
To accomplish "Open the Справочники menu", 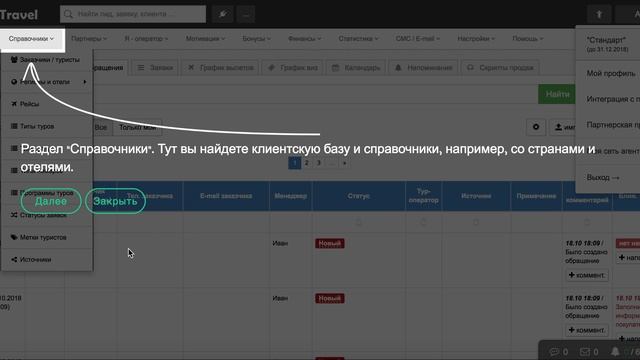I will [31, 39].
